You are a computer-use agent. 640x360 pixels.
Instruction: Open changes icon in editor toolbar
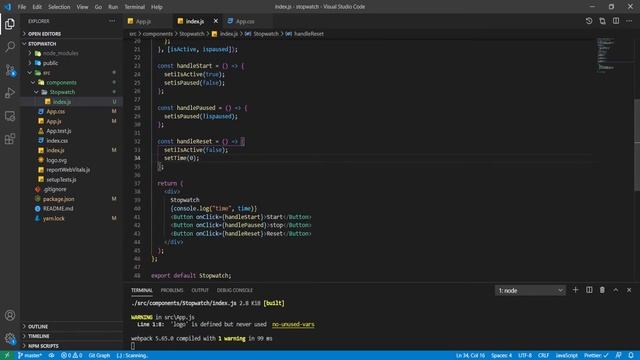602,21
